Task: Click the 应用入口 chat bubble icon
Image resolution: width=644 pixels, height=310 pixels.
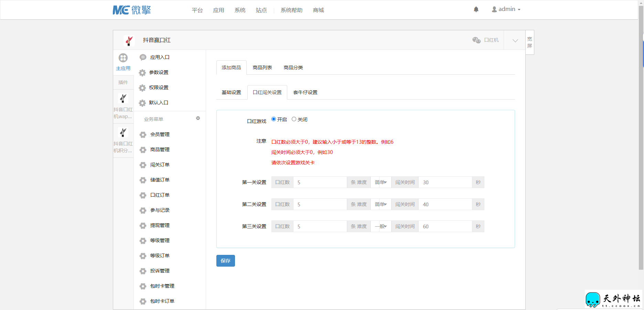Action: 143,58
